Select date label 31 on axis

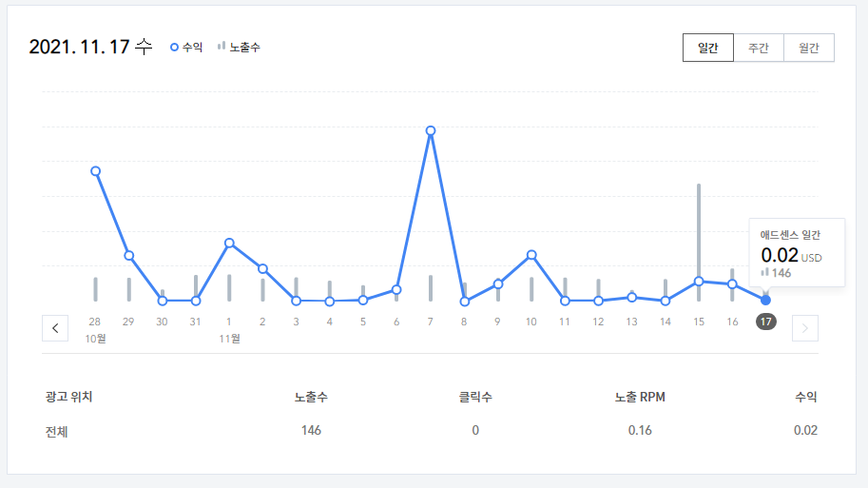tap(196, 322)
